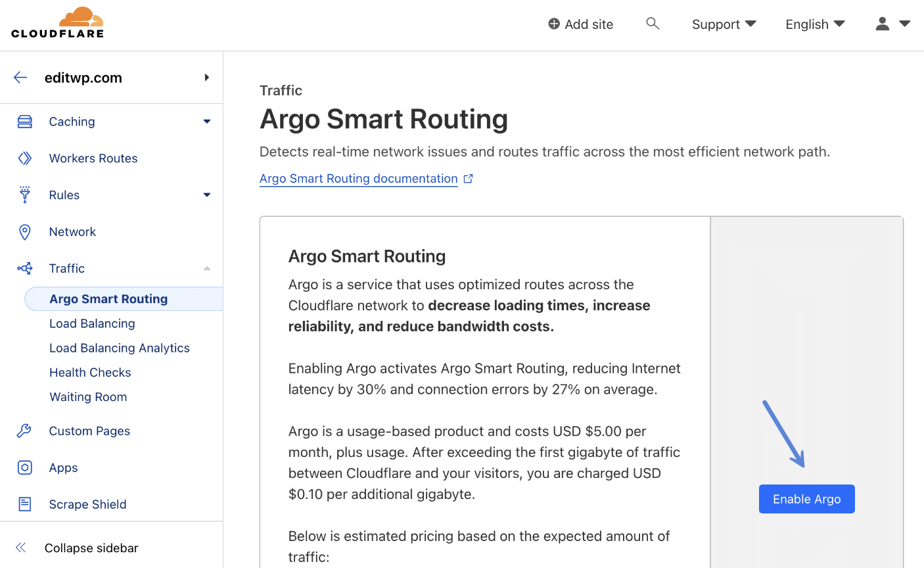Click the Apps icon in sidebar
924x568 pixels.
(x=25, y=468)
